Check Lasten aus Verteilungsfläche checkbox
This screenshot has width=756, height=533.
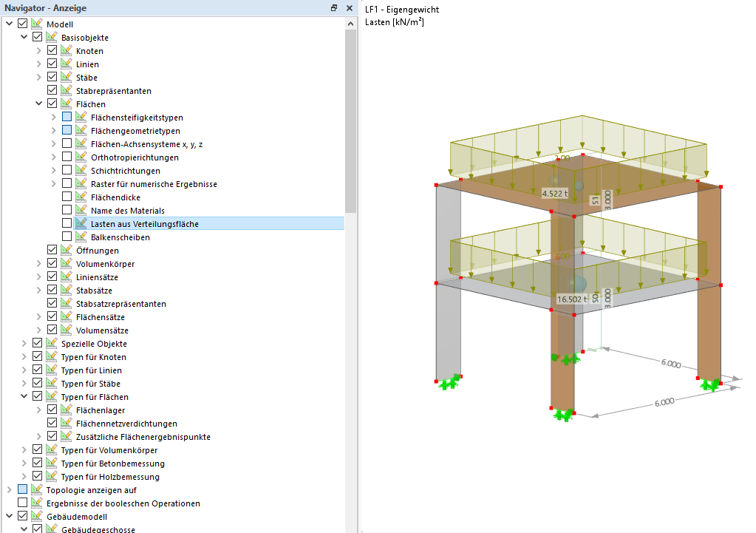point(67,223)
